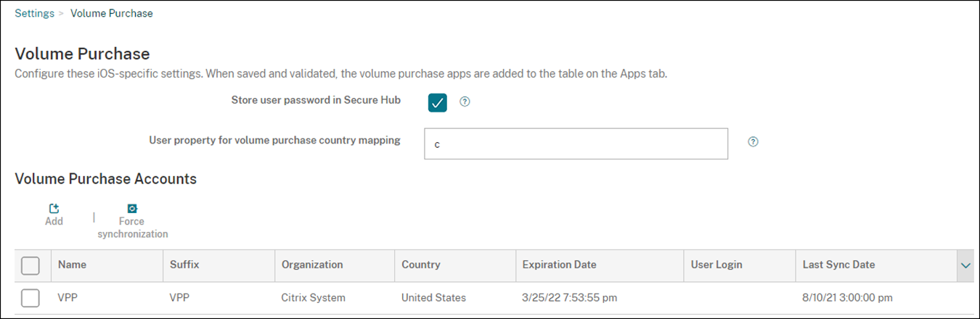Click the Volume Purchase breadcrumb
The image size is (980, 319).
pos(111,13)
